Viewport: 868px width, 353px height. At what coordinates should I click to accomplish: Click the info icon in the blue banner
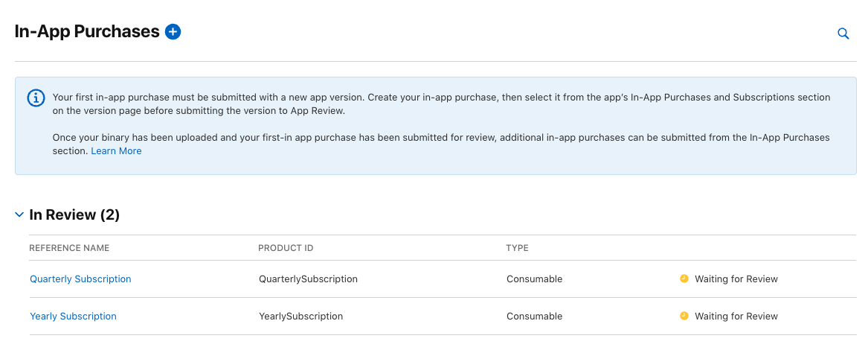pyautogui.click(x=36, y=98)
